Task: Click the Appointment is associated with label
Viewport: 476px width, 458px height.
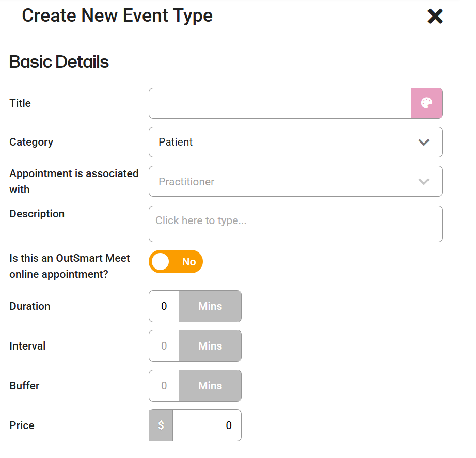Action: (x=74, y=181)
